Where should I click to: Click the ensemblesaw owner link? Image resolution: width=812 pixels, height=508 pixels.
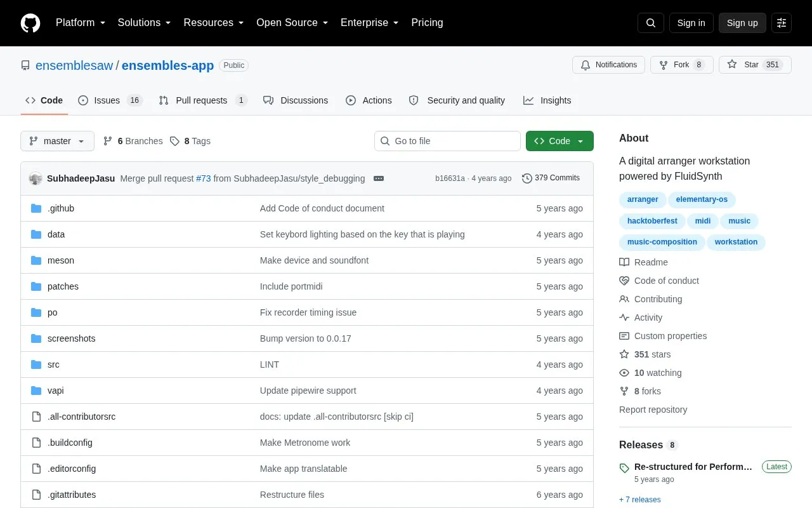[74, 65]
